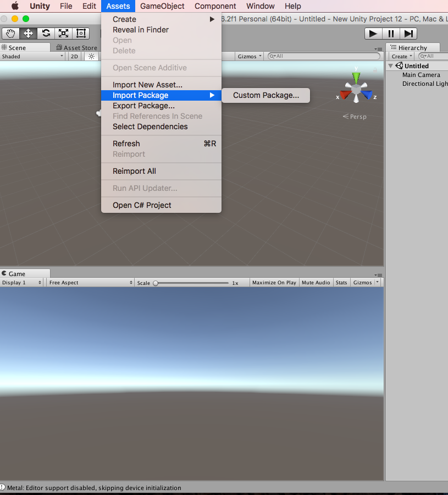448x495 pixels.
Task: Open the Window menu
Action: [260, 6]
